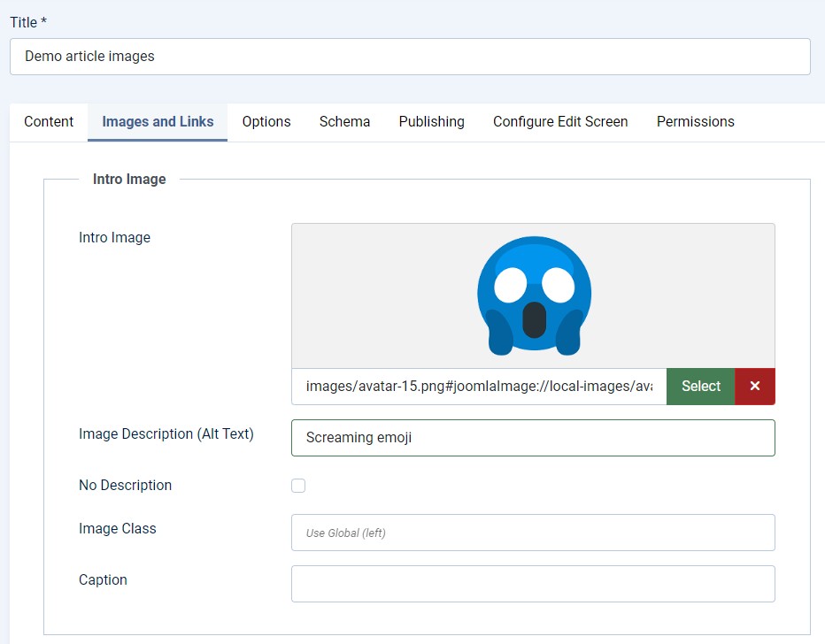Switch to the Publishing tab
This screenshot has height=644, width=825.
click(x=431, y=121)
